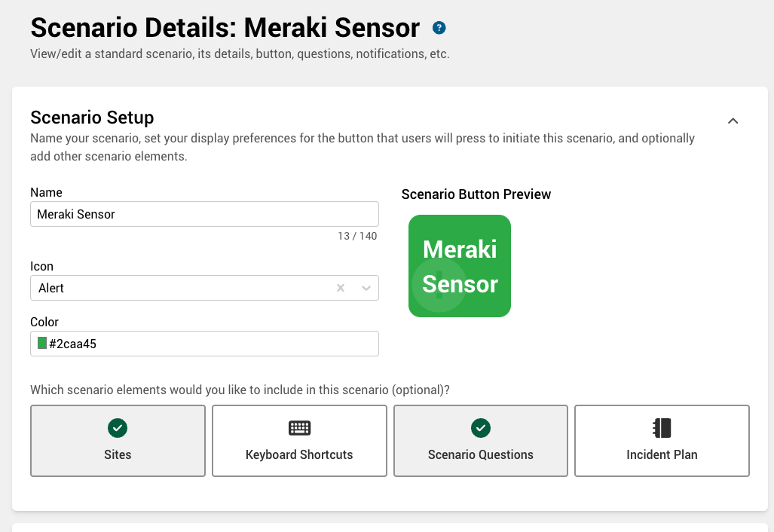This screenshot has height=532, width=774.
Task: Click the chevron arrow in the Icon selector
Action: point(366,288)
